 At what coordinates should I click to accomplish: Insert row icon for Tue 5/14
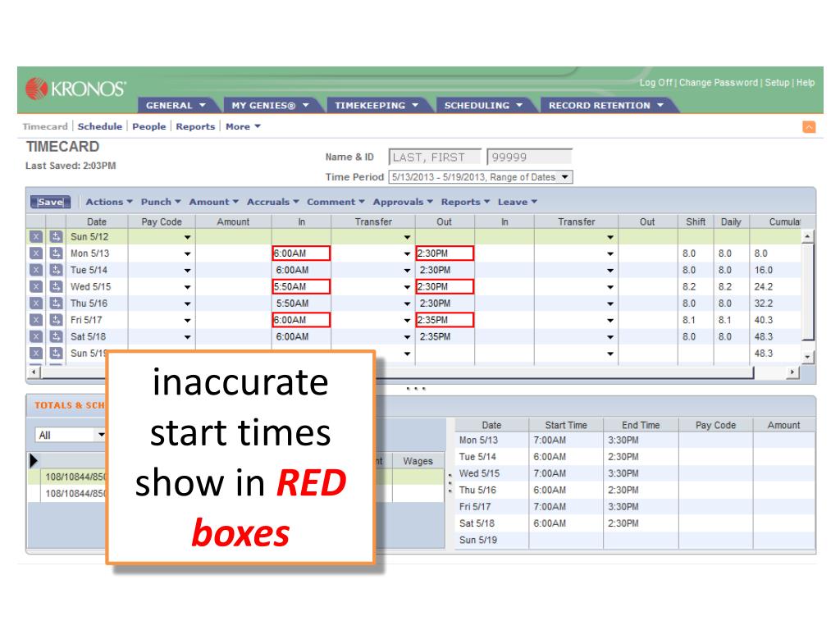[x=56, y=270]
